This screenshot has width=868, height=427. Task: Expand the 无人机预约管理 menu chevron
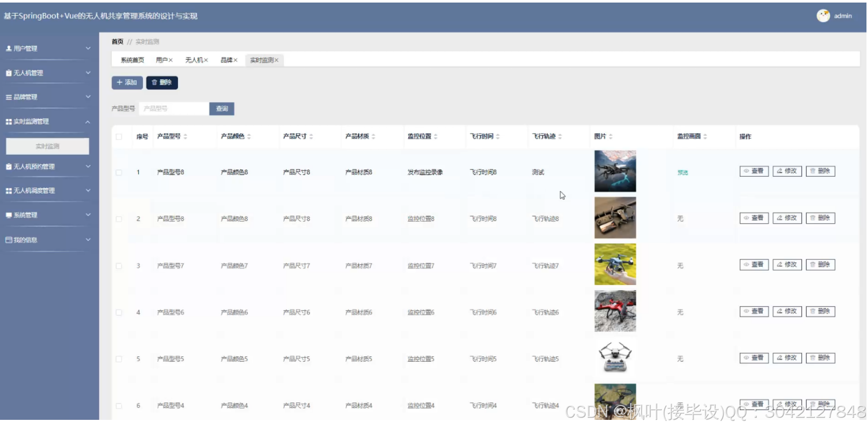coord(88,167)
